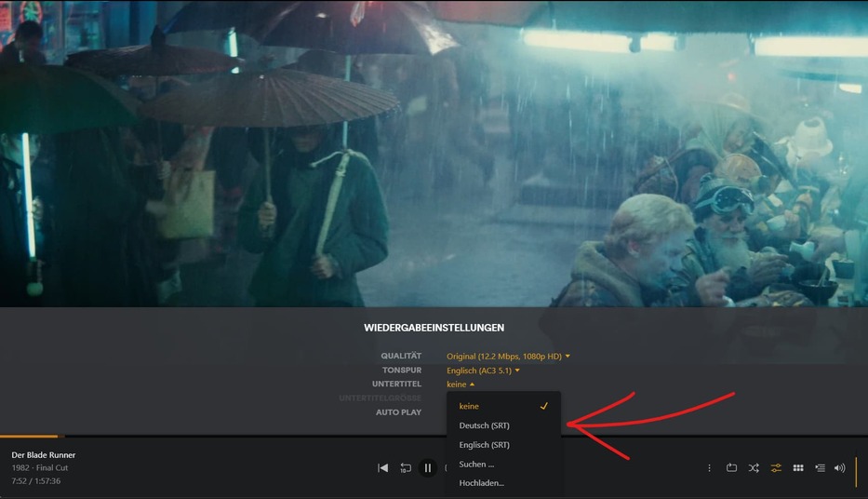
Task: Click the 1982 · Final Cut subtitle text
Action: click(x=40, y=467)
